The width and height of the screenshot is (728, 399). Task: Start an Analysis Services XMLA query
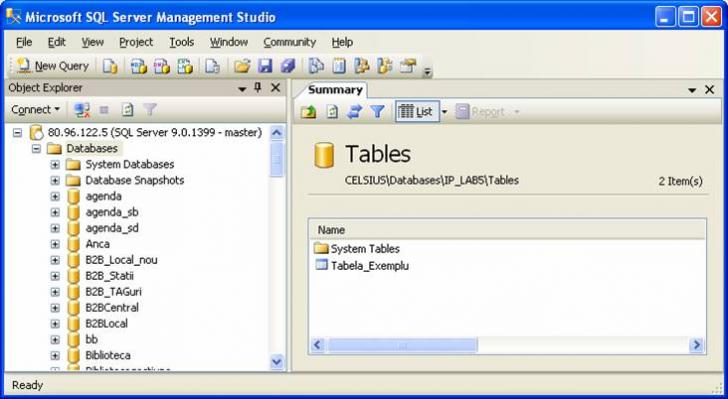(x=185, y=66)
